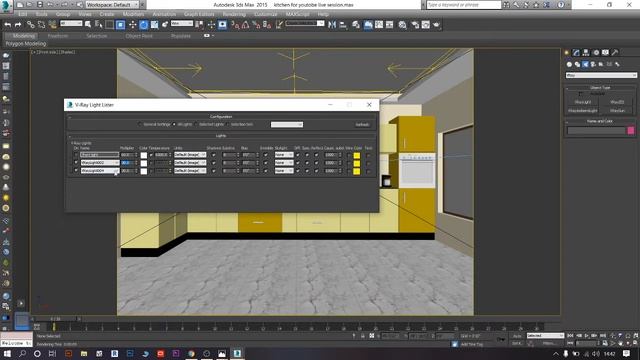
Task: Click the teapot Render Production icon
Action: pos(436,25)
